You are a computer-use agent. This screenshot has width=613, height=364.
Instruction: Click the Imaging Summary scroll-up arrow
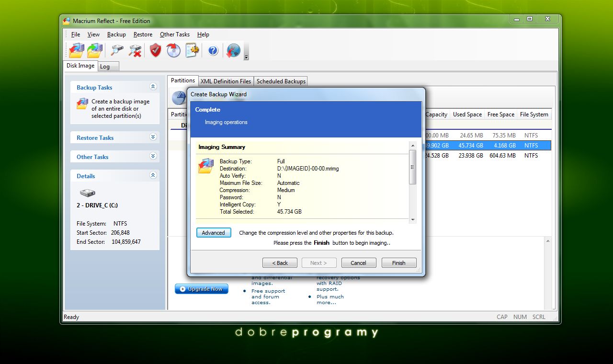[412, 146]
